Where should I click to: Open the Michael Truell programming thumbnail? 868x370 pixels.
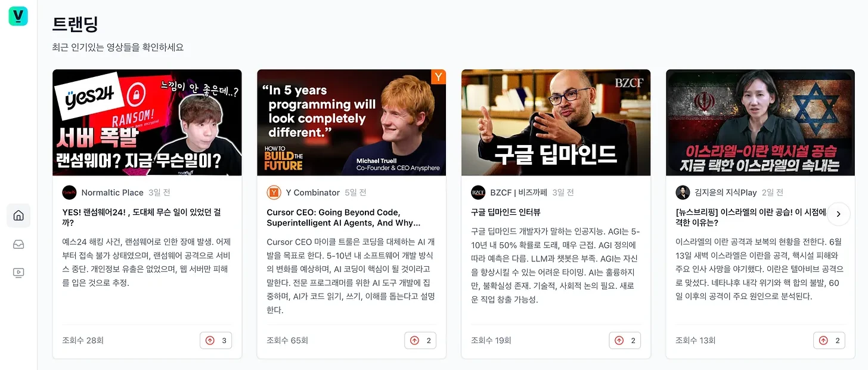coord(352,122)
